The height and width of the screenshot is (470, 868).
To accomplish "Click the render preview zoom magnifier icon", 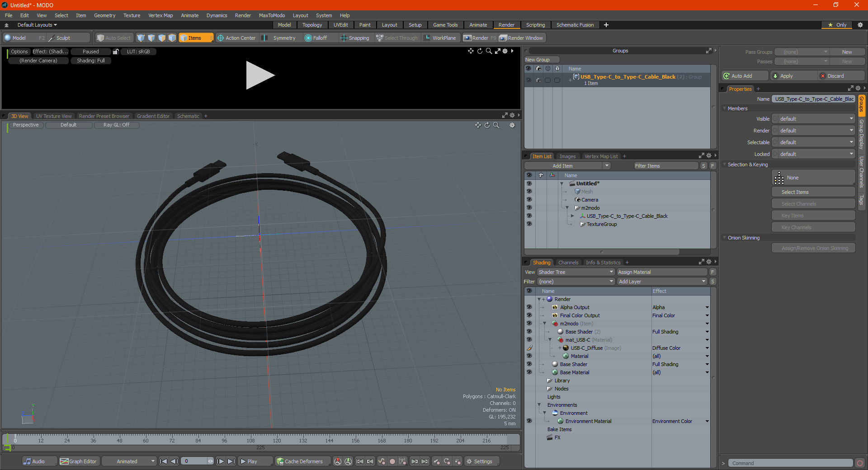I will point(489,51).
